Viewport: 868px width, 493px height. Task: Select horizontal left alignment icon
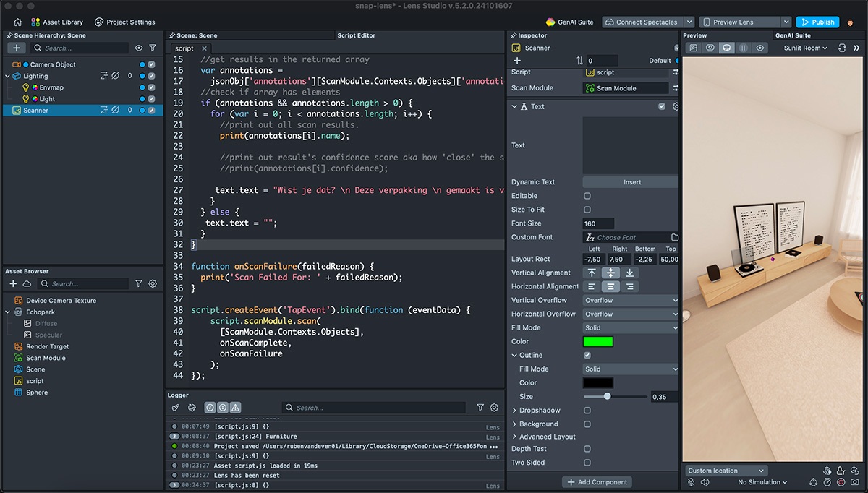(x=592, y=286)
